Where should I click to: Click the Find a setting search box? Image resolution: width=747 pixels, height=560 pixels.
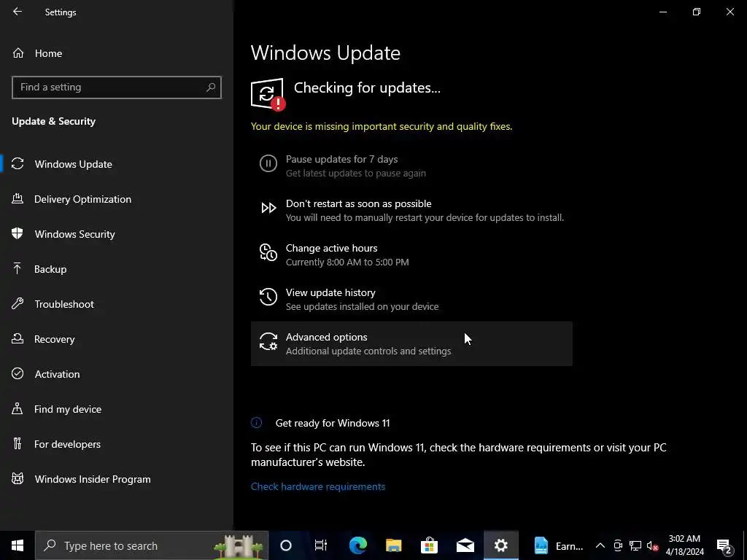(117, 87)
